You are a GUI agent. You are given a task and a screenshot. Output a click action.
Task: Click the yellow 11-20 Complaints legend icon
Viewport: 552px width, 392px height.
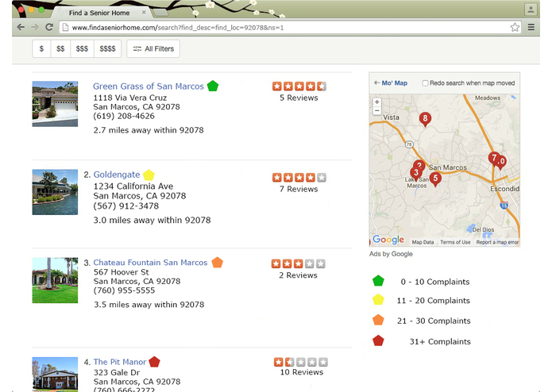pos(378,299)
